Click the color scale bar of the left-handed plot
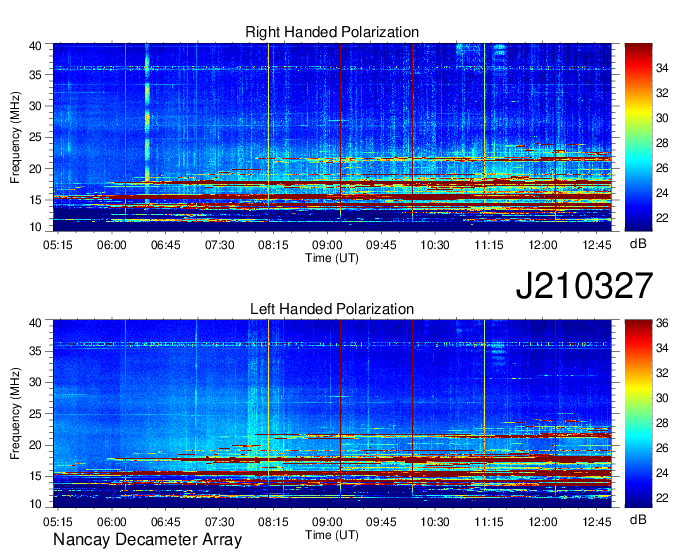This screenshot has width=680, height=552. 638,413
